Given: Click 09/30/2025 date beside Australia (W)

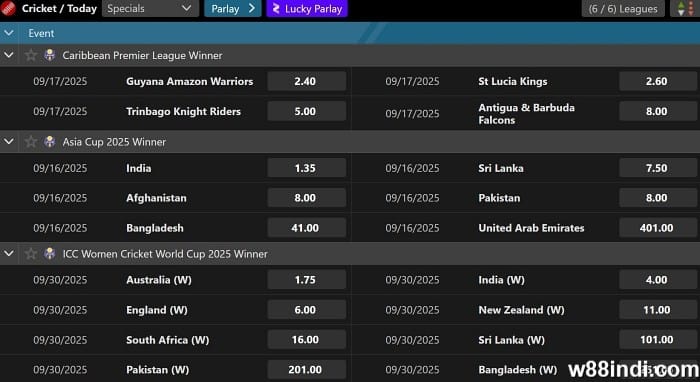Looking at the screenshot, I should pos(60,280).
